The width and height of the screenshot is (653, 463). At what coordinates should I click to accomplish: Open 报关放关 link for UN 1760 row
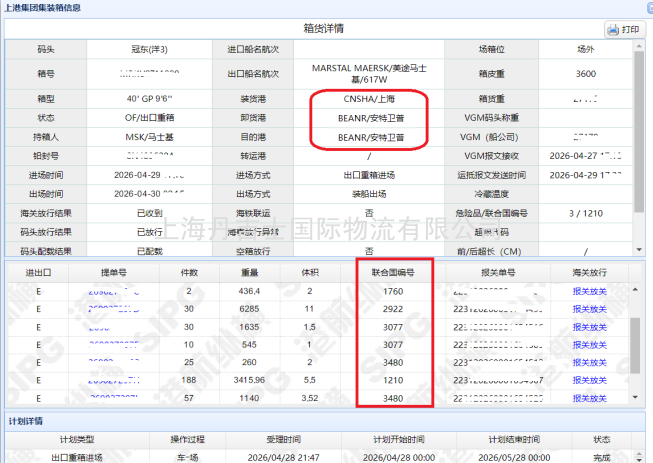[589, 291]
